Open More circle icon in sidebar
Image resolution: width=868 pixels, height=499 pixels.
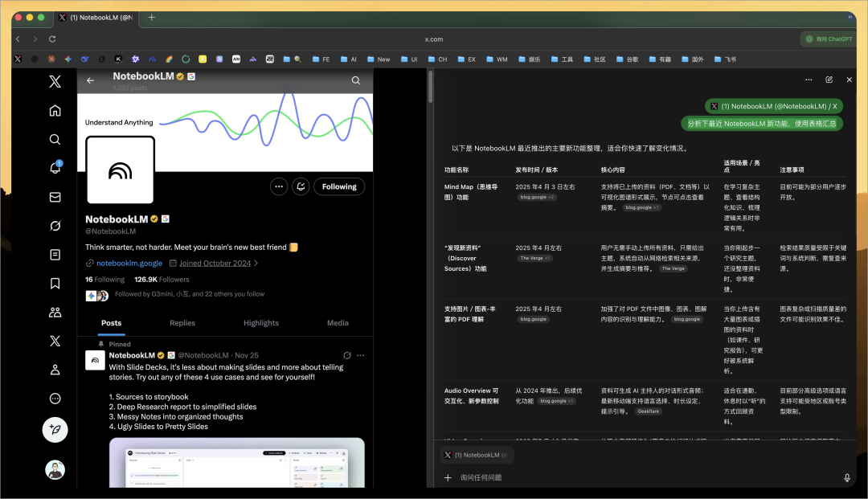coord(55,399)
